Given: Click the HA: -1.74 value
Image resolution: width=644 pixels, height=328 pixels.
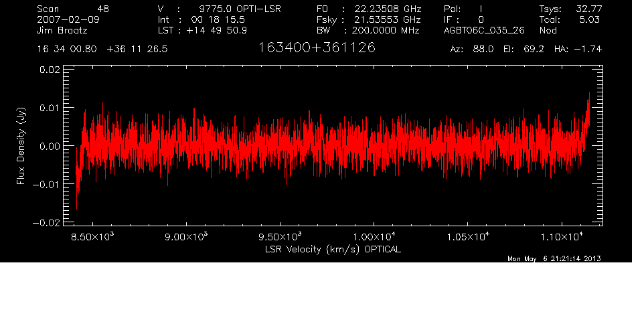Looking at the screenshot, I should 578,50.
